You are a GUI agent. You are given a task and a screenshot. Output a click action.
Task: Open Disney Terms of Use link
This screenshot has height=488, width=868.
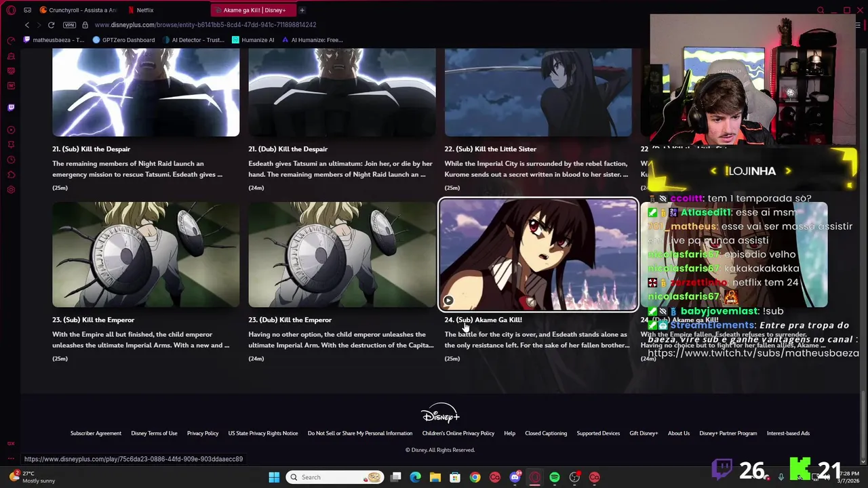(x=154, y=434)
